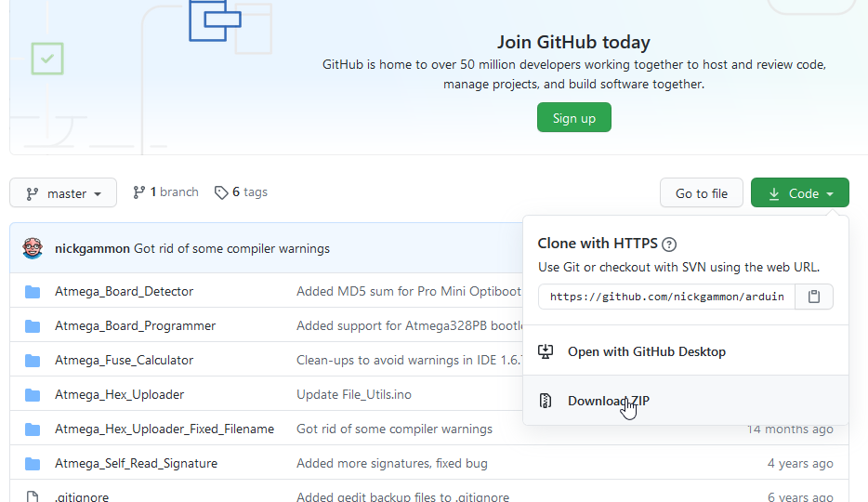
Task: Open the master branch dropdown
Action: 63,193
